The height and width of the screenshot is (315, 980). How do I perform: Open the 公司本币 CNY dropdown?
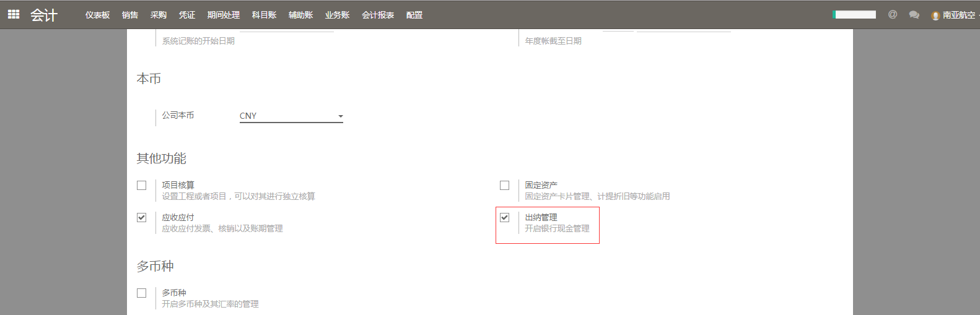[291, 116]
